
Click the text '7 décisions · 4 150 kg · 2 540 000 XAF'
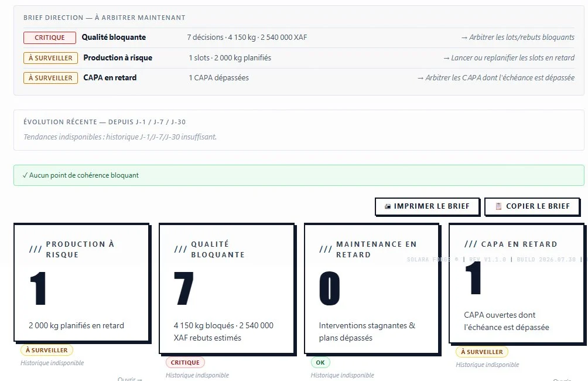(247, 37)
